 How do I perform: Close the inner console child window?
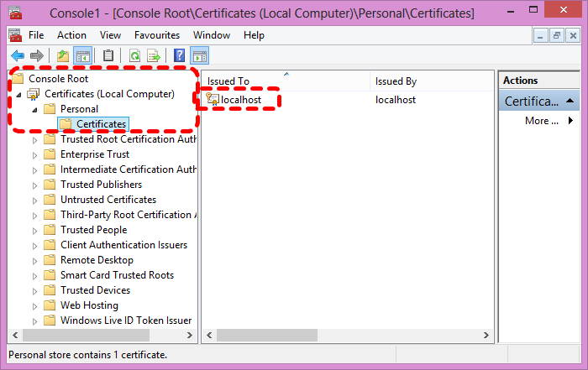tap(573, 36)
